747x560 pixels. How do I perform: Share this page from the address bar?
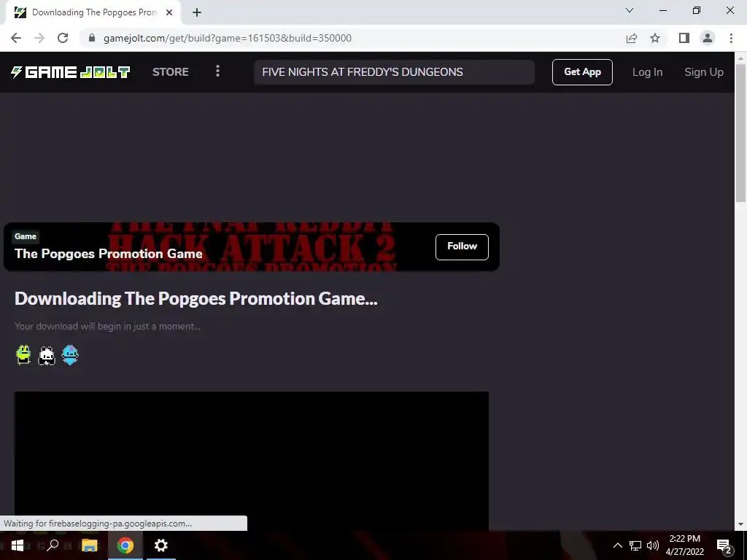[632, 38]
